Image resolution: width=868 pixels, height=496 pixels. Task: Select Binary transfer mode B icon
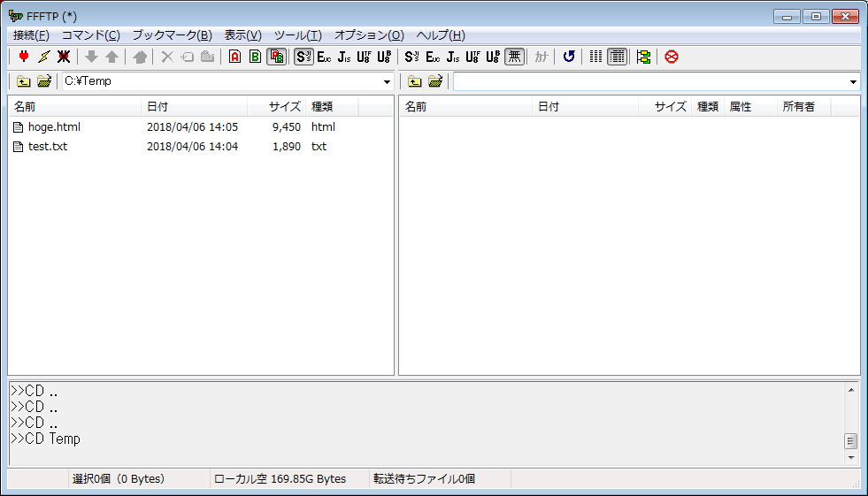[x=255, y=57]
